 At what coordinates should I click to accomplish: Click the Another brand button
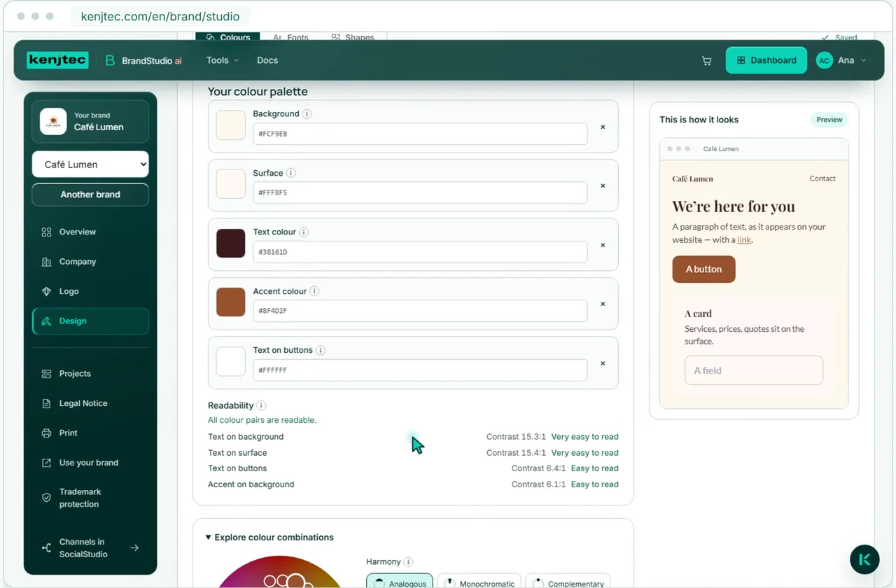tap(90, 195)
